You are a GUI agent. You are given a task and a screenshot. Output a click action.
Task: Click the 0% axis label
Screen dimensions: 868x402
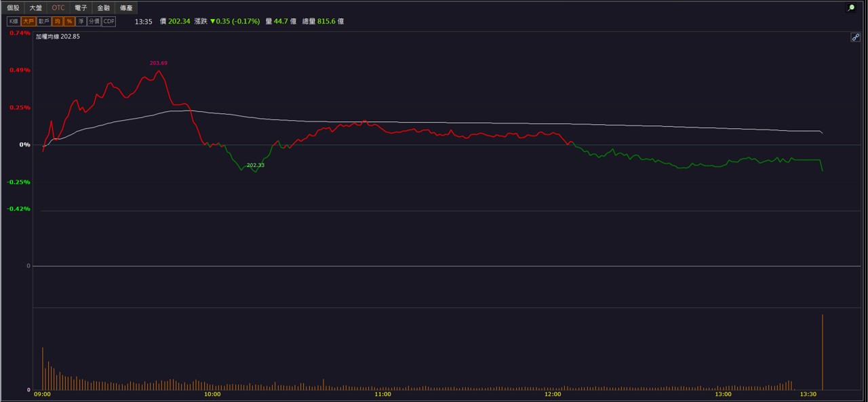[24, 144]
